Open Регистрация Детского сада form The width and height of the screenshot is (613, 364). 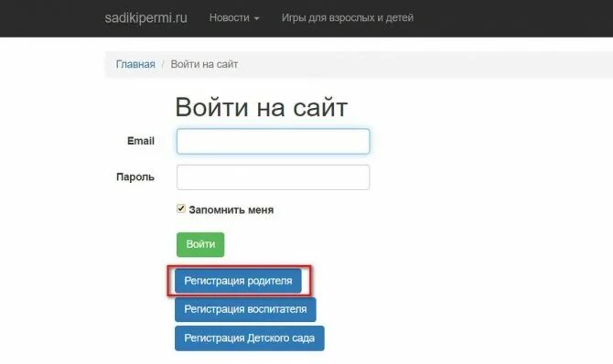point(250,338)
